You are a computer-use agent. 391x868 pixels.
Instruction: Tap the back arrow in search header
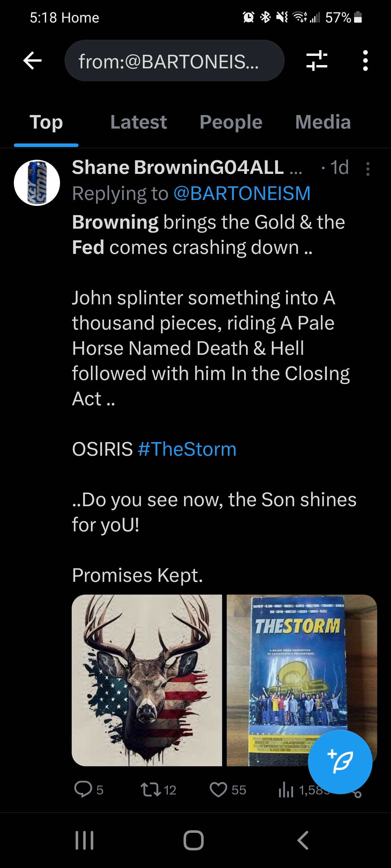coord(32,61)
